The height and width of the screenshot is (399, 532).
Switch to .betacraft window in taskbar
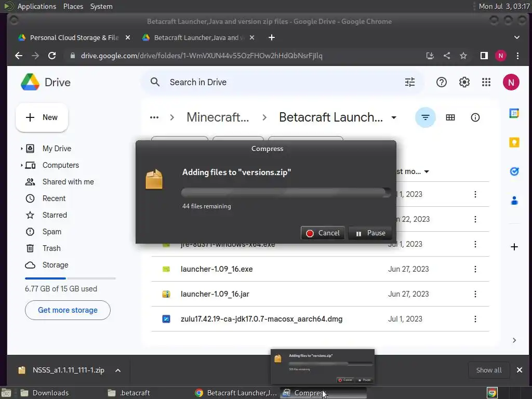pos(135,393)
